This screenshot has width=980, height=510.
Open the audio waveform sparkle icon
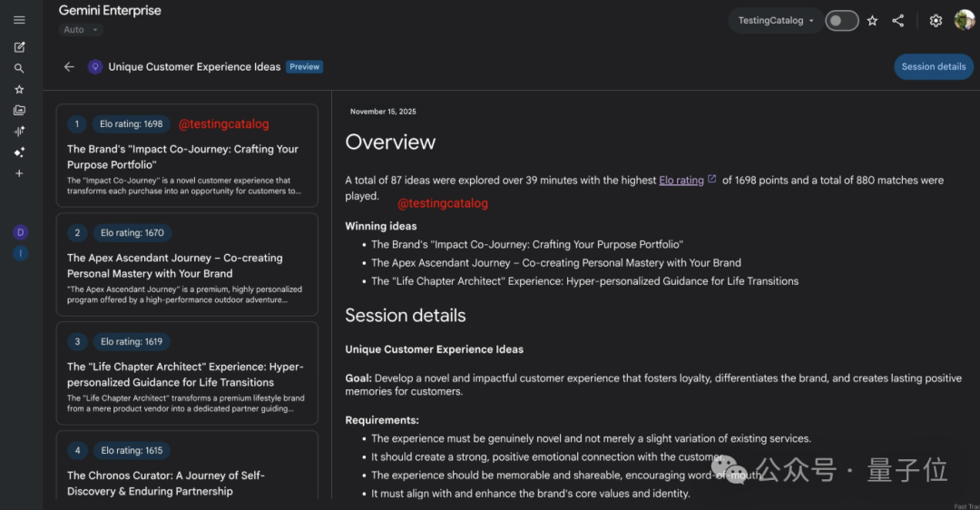point(19,132)
